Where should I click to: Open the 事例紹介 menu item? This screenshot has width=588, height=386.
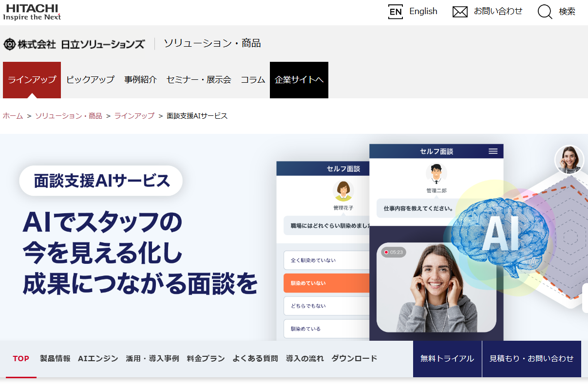coord(140,80)
